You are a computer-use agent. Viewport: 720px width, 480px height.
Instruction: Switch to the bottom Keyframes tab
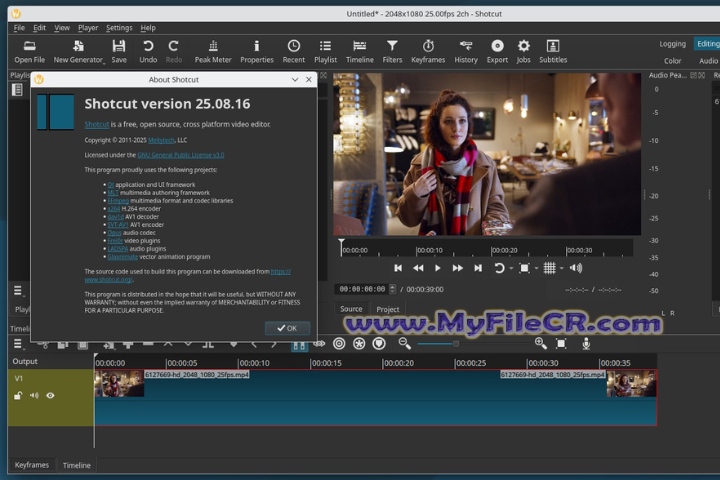32,465
